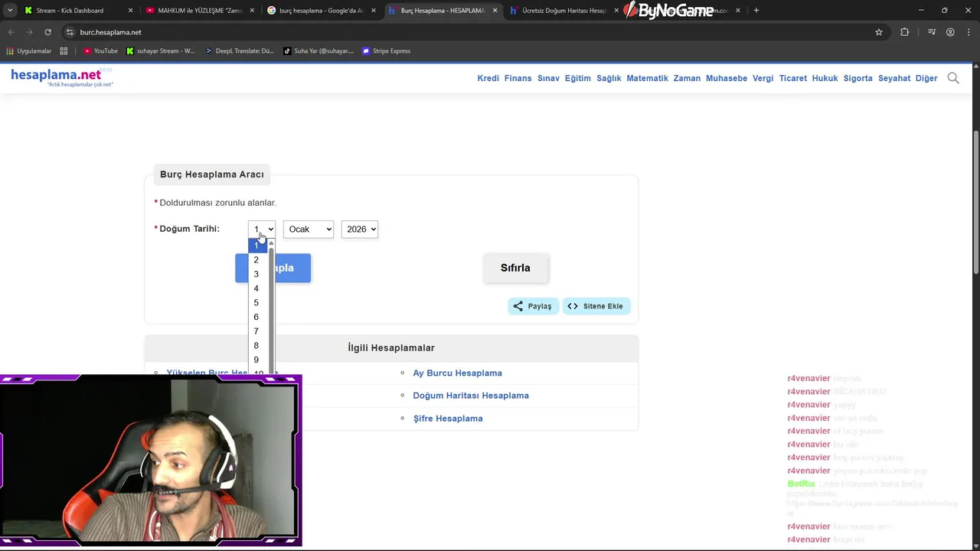980x551 pixels.
Task: Open the tab search chevron at top left
Action: 10,10
